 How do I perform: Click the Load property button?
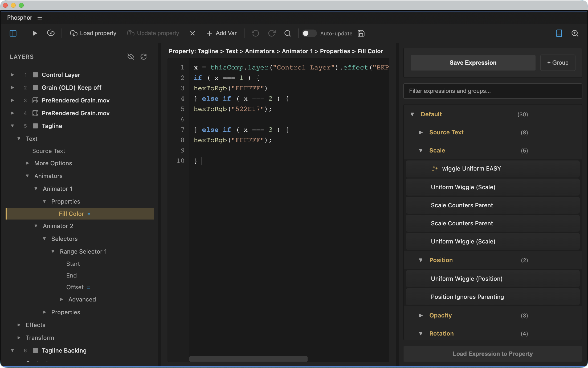pos(93,33)
